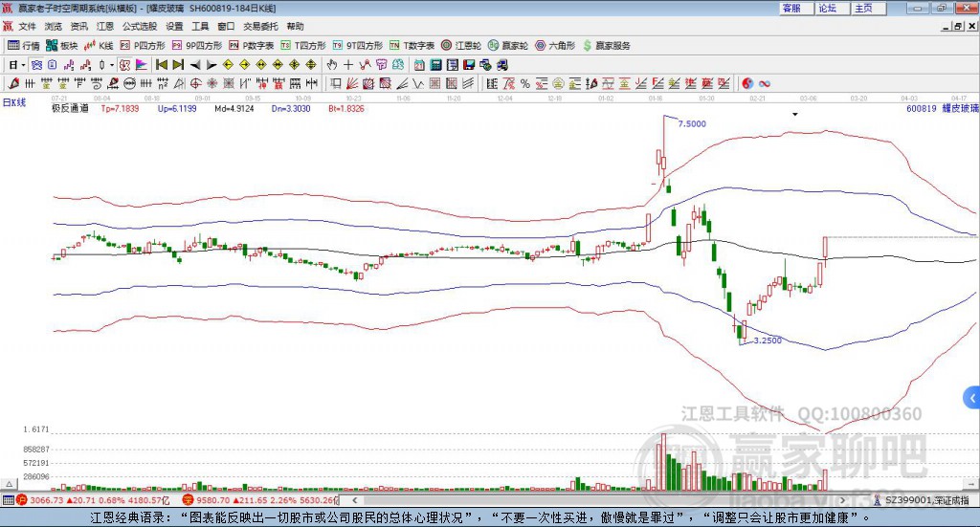Click the infinity loop icon
980x527 pixels.
(x=765, y=83)
